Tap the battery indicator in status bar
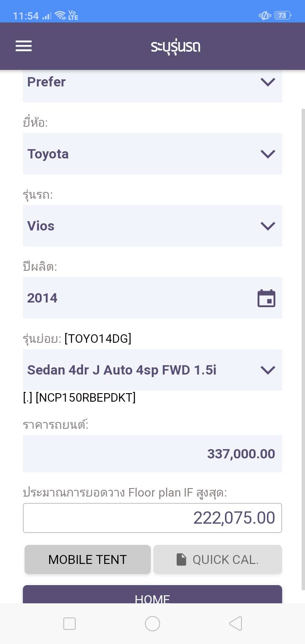The image size is (305, 644). pyautogui.click(x=283, y=16)
